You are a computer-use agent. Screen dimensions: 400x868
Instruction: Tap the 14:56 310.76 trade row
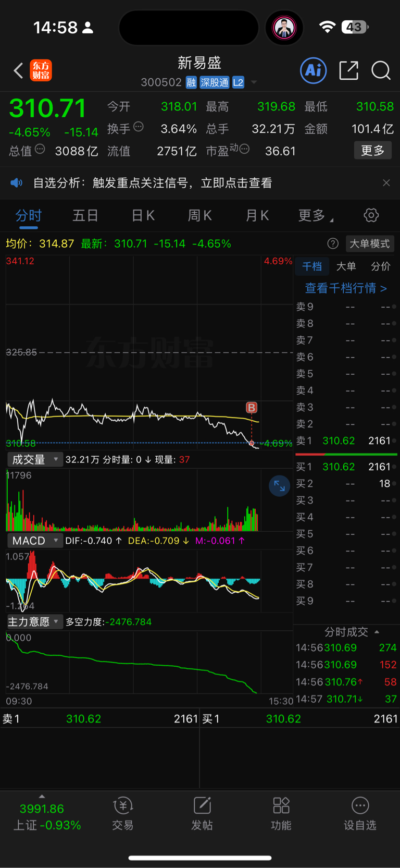point(346,682)
